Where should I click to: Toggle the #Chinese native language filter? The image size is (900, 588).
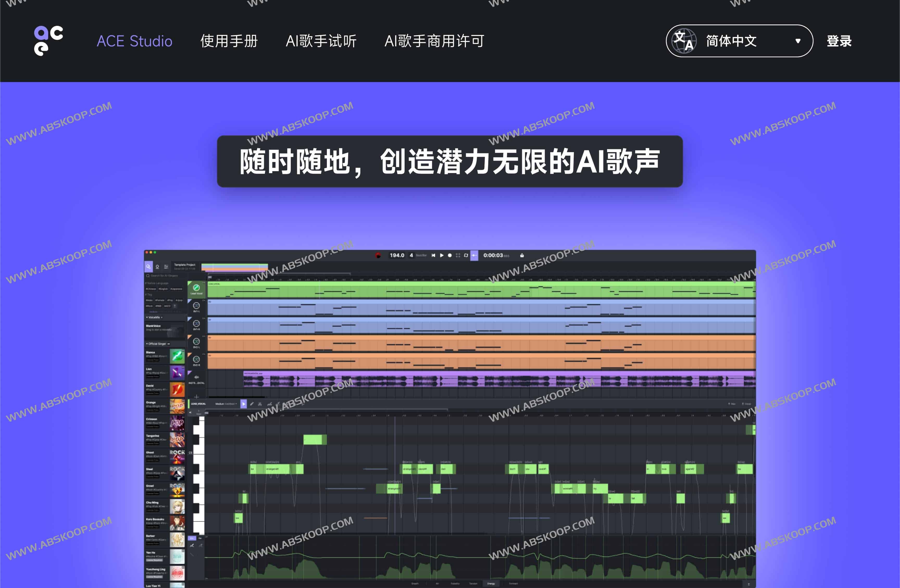tap(151, 289)
